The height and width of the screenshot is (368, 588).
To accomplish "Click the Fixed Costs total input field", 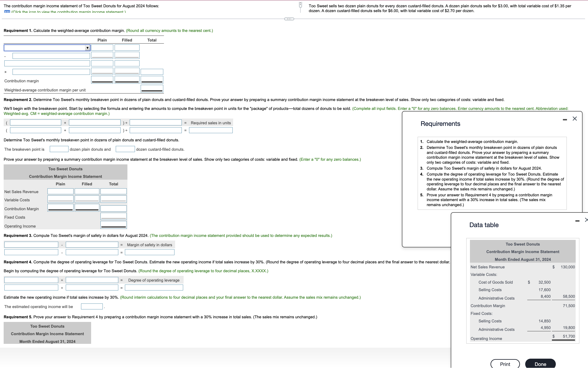I will click(x=113, y=216).
